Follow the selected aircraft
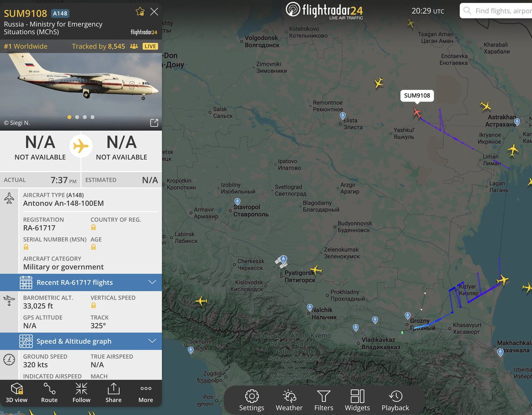Viewport: 532px width, 415px height. pyautogui.click(x=81, y=393)
